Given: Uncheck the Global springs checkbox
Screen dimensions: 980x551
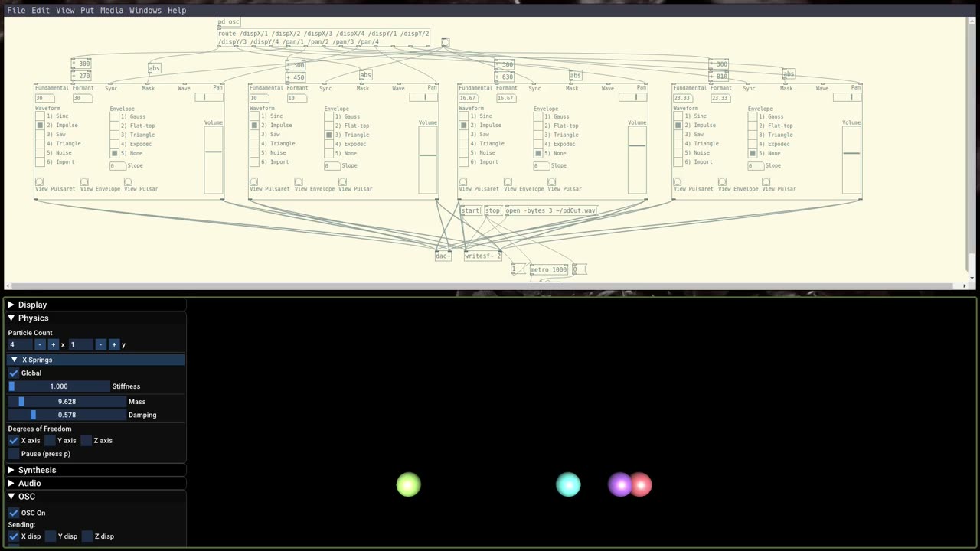Looking at the screenshot, I should click(14, 373).
